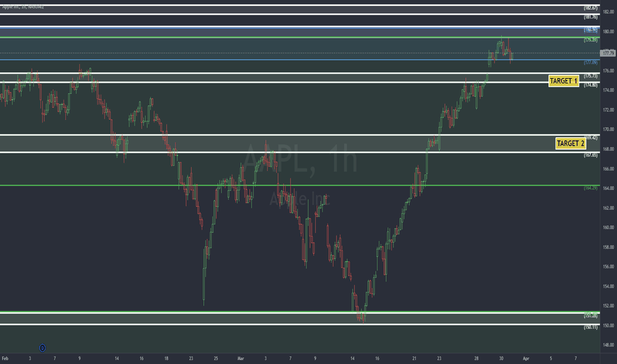Click the Mar label on time axis
The height and width of the screenshot is (364, 617).
click(x=241, y=359)
